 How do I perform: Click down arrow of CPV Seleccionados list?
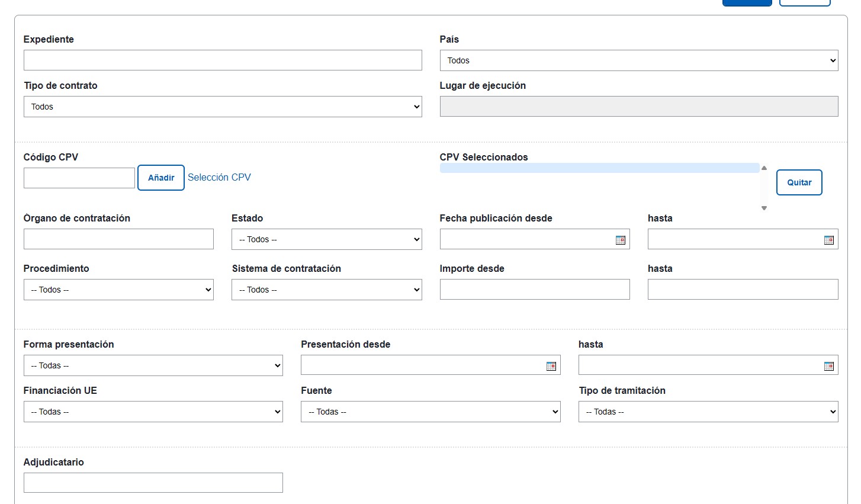[764, 208]
